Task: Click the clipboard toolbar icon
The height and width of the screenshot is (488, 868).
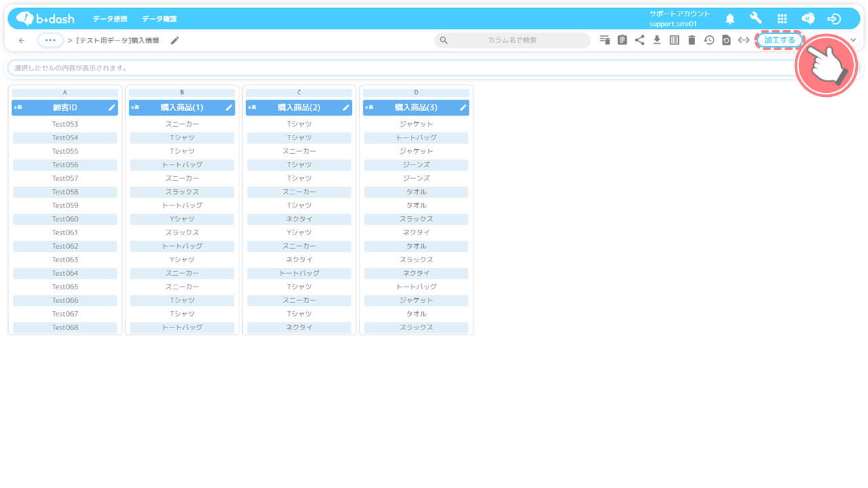Action: click(622, 40)
